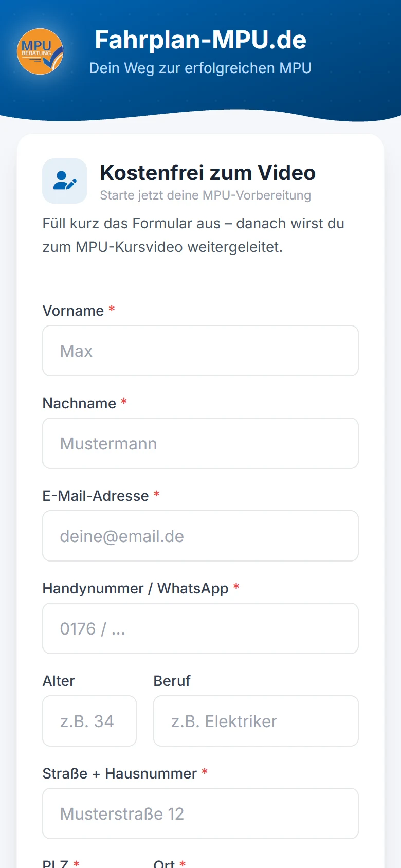Click the blue person-with-pencil form icon
Viewport: 401px width, 868px height.
click(64, 181)
